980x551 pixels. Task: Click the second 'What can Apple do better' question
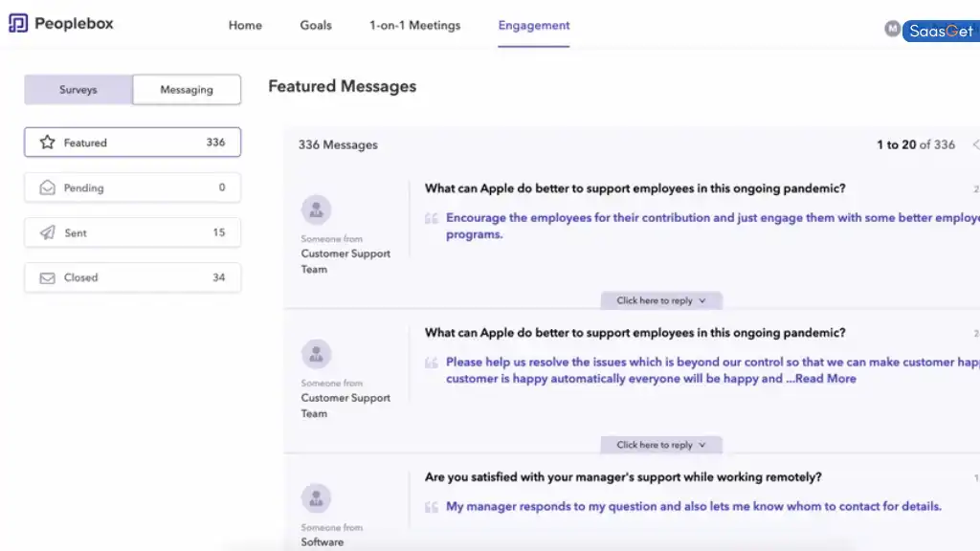click(635, 333)
